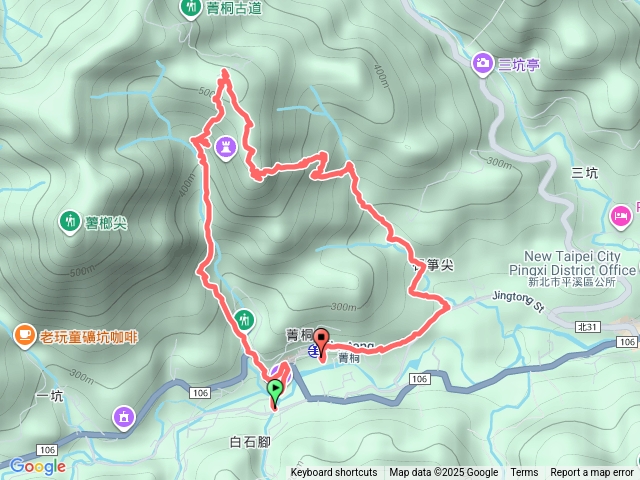Click the 白石腳 place label

tap(250, 442)
